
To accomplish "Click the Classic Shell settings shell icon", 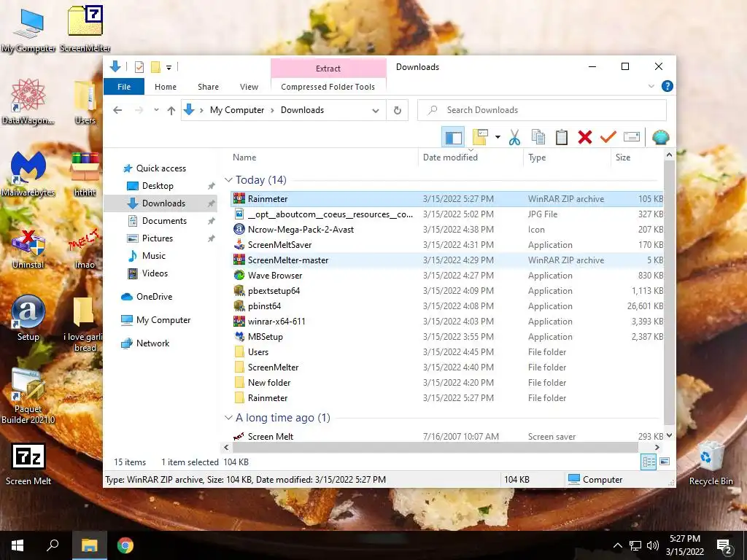I will tap(660, 137).
